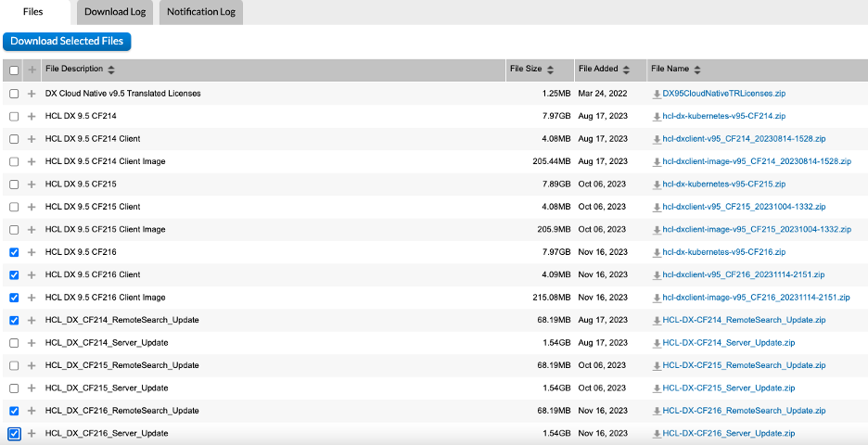Uncheck the HCL_DX_CF216_Server_Update checkbox
This screenshot has height=445, width=868.
tap(14, 433)
